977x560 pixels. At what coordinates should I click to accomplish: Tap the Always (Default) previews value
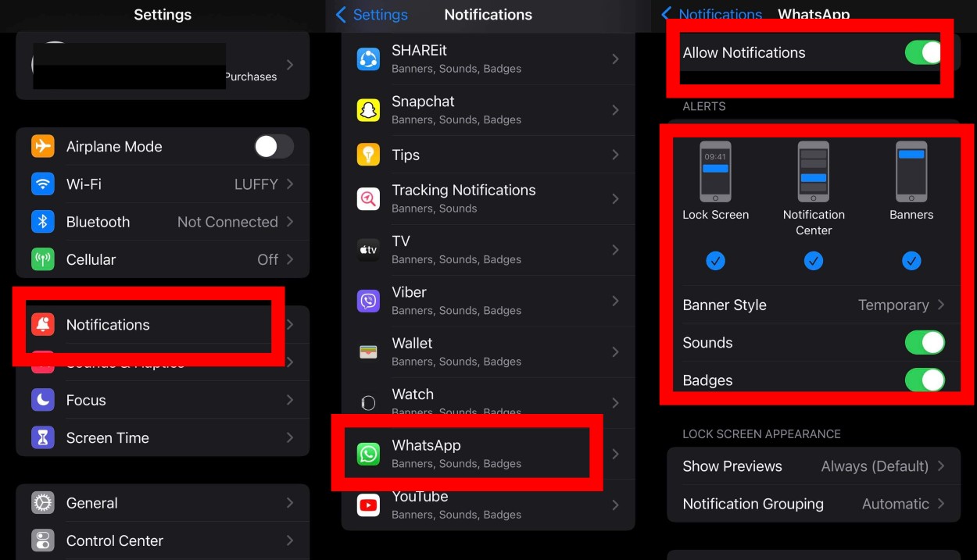[875, 466]
